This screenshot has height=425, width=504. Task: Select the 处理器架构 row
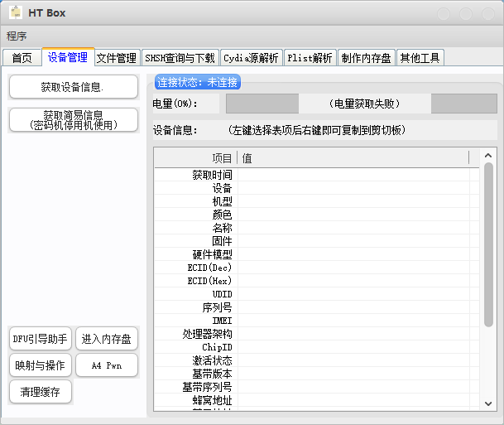coord(316,334)
